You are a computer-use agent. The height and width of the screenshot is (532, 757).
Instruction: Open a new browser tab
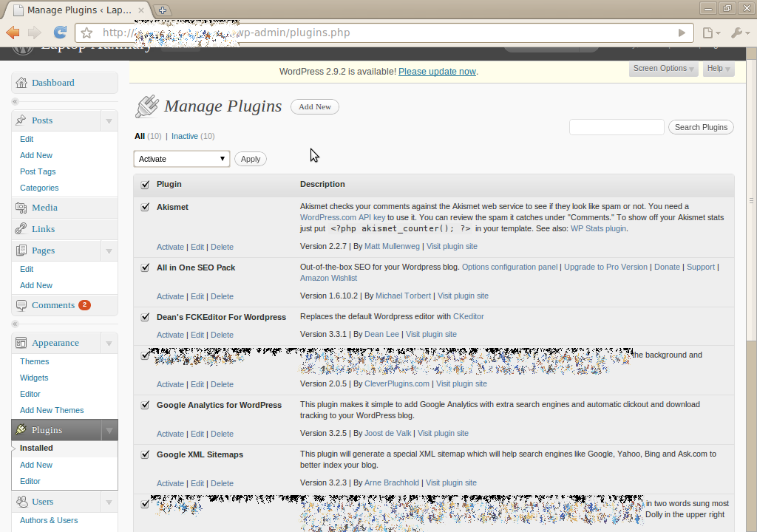pyautogui.click(x=163, y=10)
